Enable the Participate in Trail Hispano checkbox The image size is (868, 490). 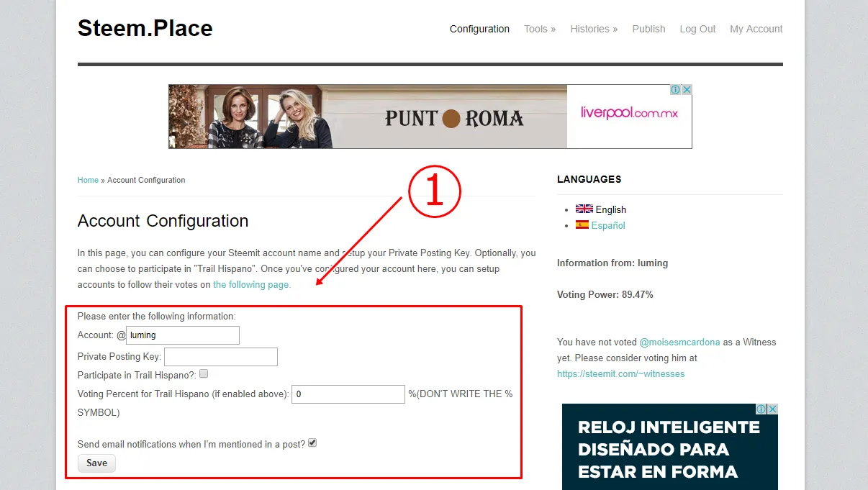coord(204,373)
